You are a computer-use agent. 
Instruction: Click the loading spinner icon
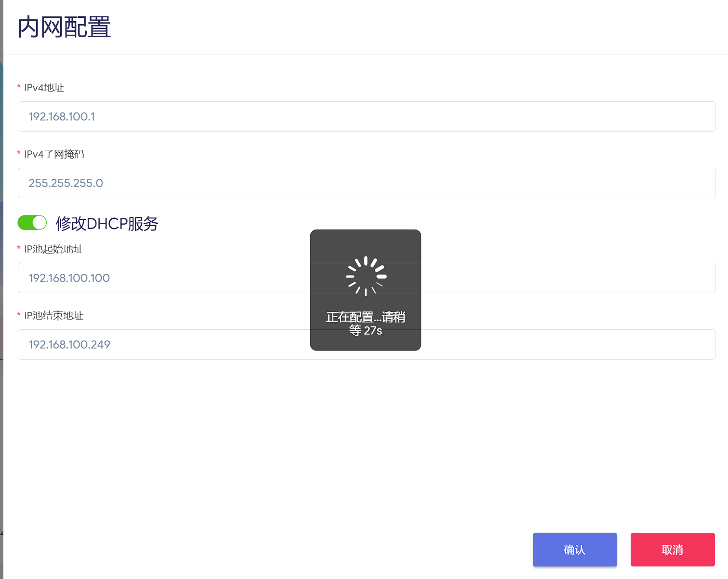366,276
